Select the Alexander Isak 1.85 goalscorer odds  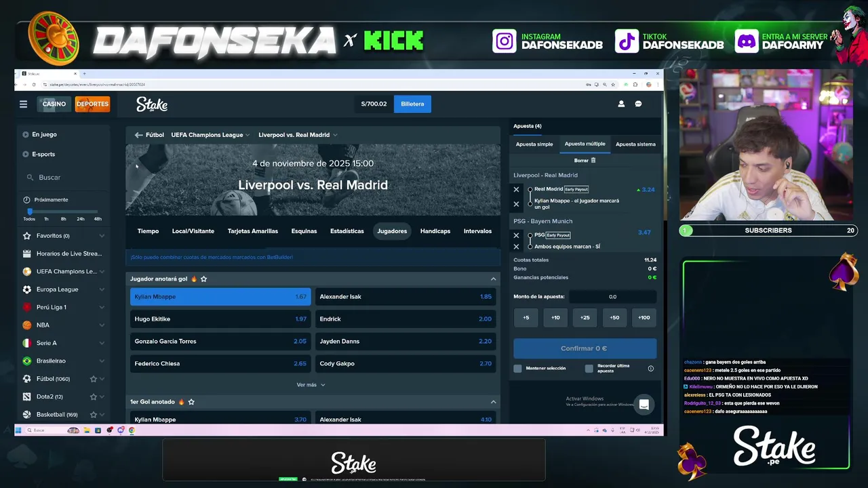406,297
